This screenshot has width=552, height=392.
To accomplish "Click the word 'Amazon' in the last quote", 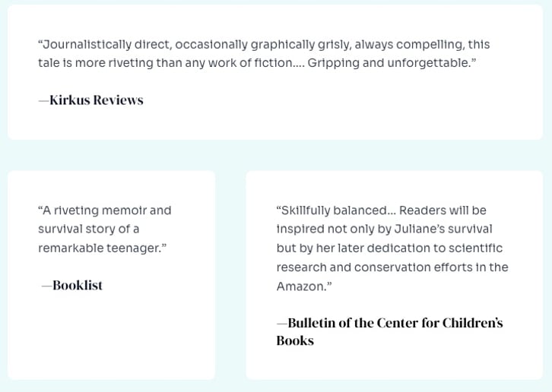I will tap(300, 286).
